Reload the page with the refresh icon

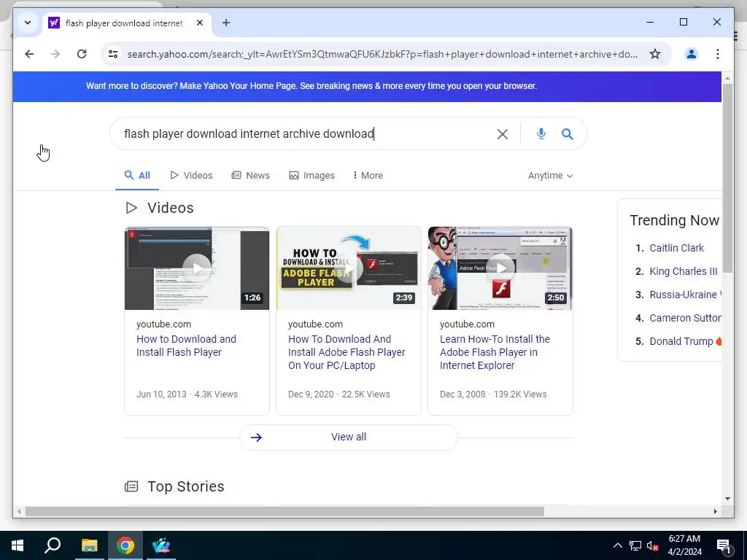[82, 54]
